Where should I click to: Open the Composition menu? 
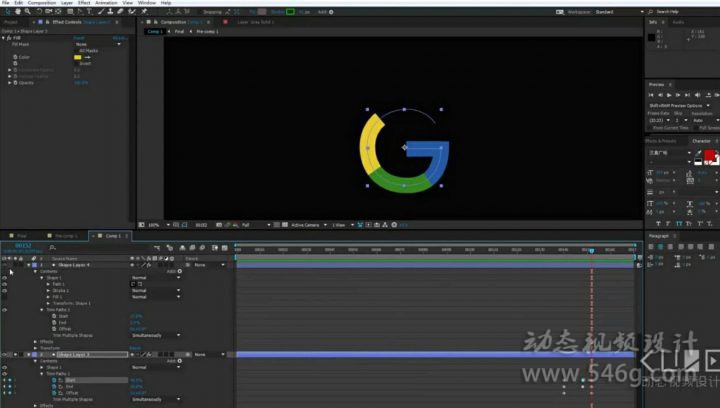coord(42,3)
